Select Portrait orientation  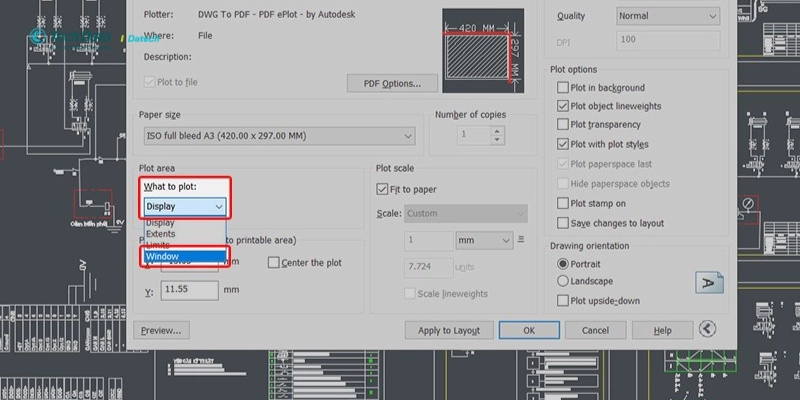(563, 264)
